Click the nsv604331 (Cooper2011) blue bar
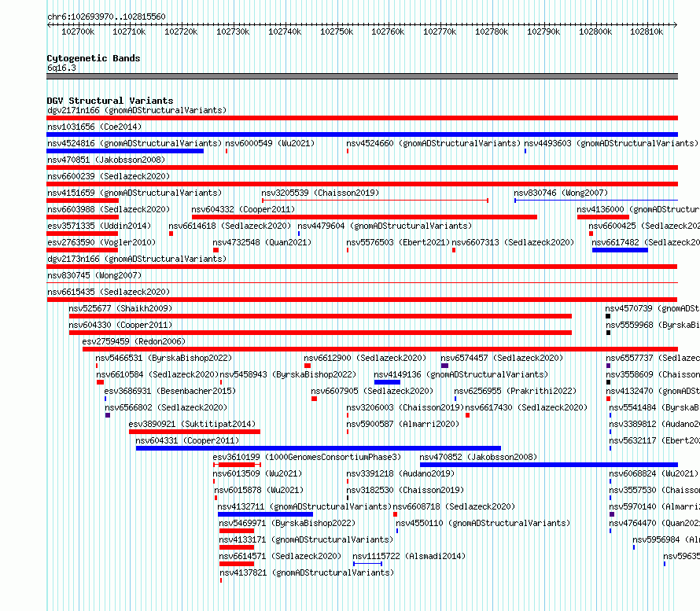The width and height of the screenshot is (700, 611). click(319, 448)
